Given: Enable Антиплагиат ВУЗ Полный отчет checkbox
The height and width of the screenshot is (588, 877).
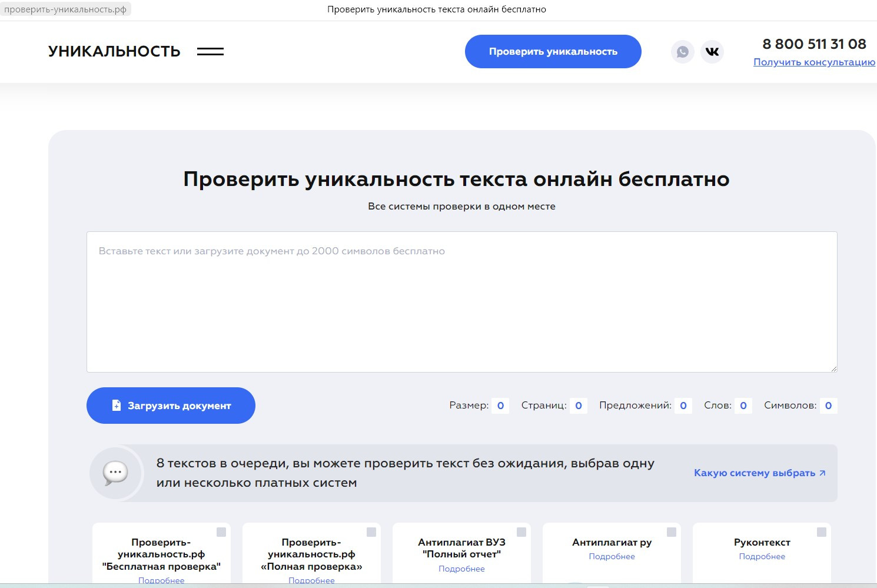Looking at the screenshot, I should pos(523,530).
